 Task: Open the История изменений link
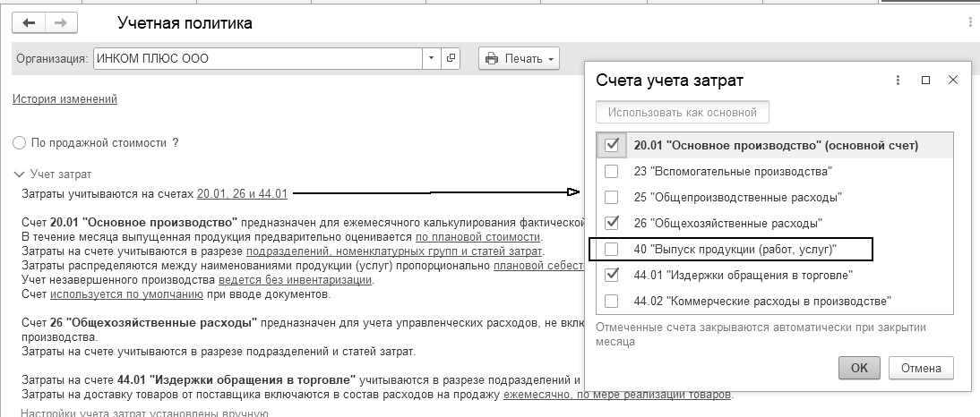coord(64,99)
